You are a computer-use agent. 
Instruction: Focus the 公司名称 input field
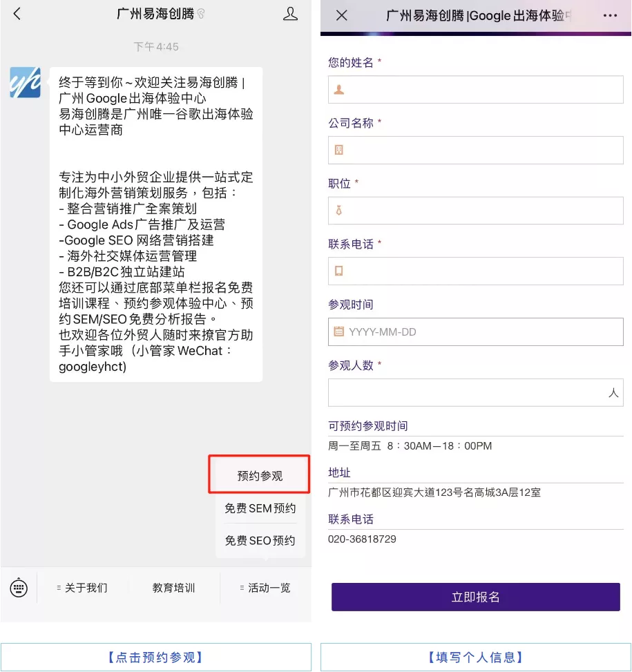point(476,150)
